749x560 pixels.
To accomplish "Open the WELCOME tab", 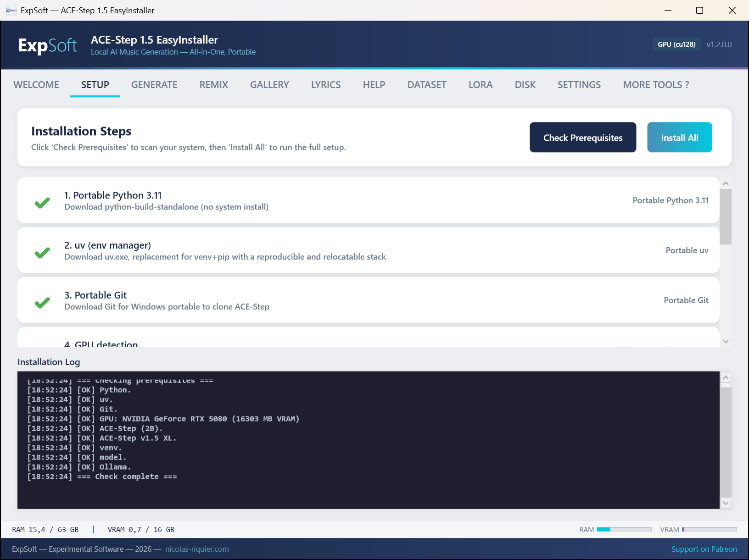I will coord(36,85).
